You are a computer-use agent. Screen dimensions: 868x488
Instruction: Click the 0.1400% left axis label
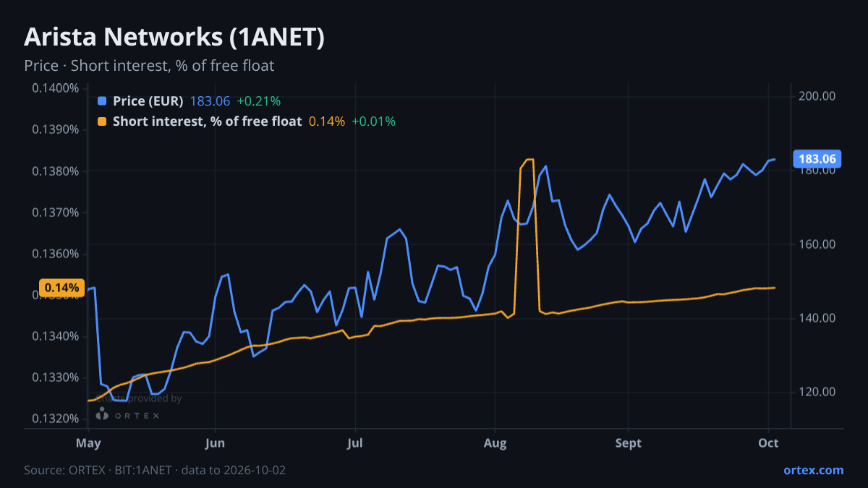[56, 88]
